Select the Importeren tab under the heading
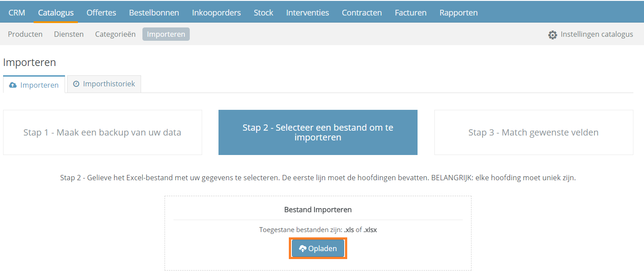Viewport: 644px width, 279px height. 34,85
